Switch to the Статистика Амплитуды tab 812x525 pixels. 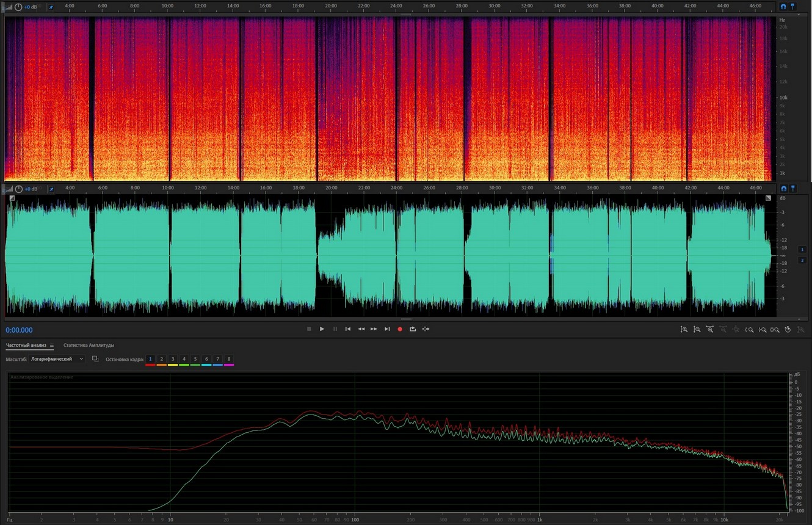click(x=89, y=346)
